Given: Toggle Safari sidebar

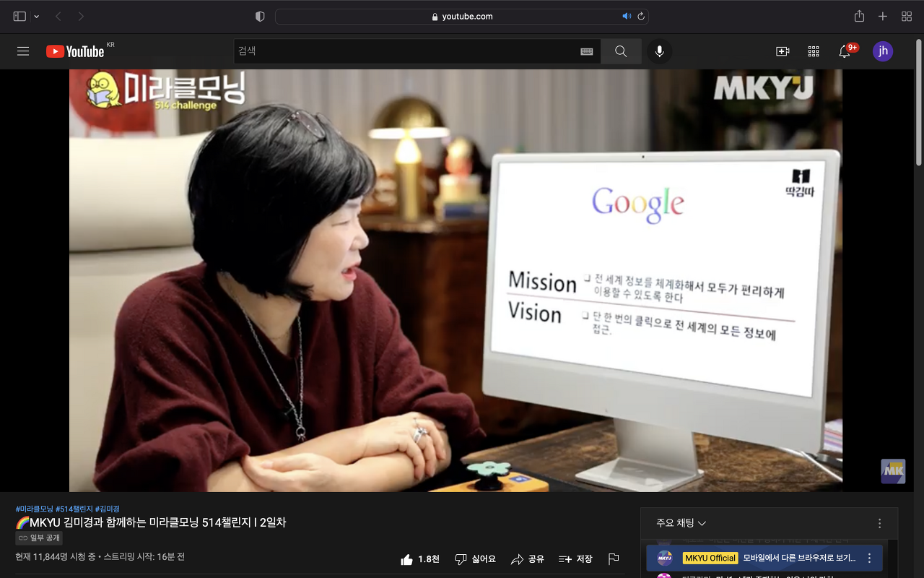Looking at the screenshot, I should tap(19, 16).
